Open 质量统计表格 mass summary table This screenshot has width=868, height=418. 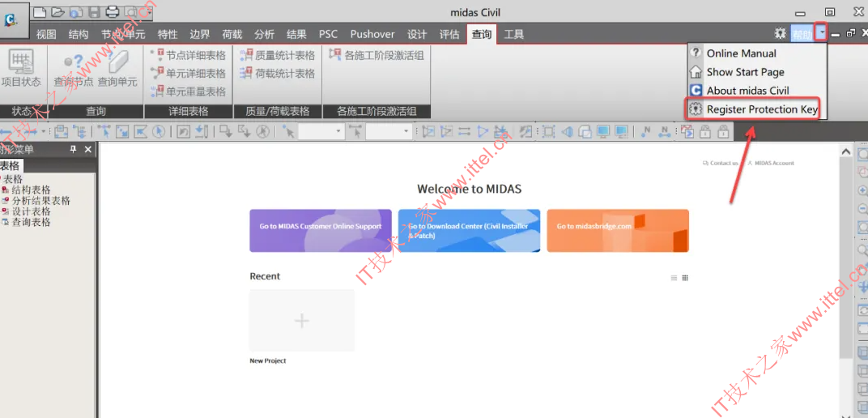278,55
